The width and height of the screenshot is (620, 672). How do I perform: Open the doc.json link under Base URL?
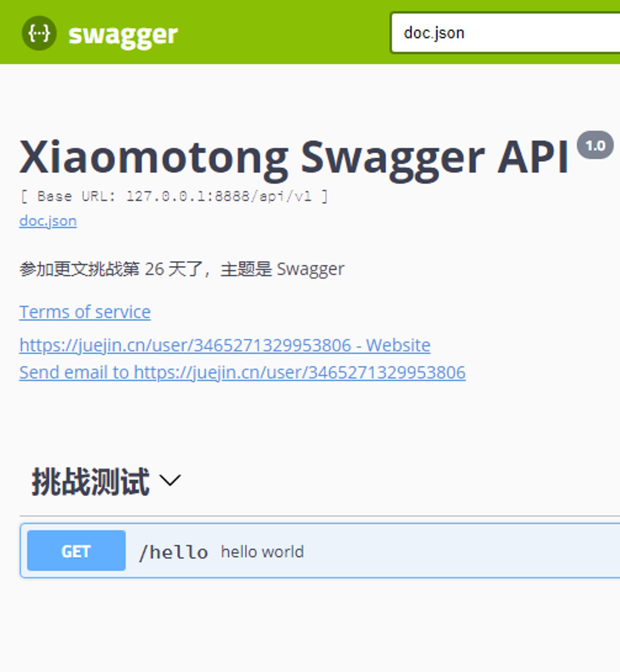(48, 221)
